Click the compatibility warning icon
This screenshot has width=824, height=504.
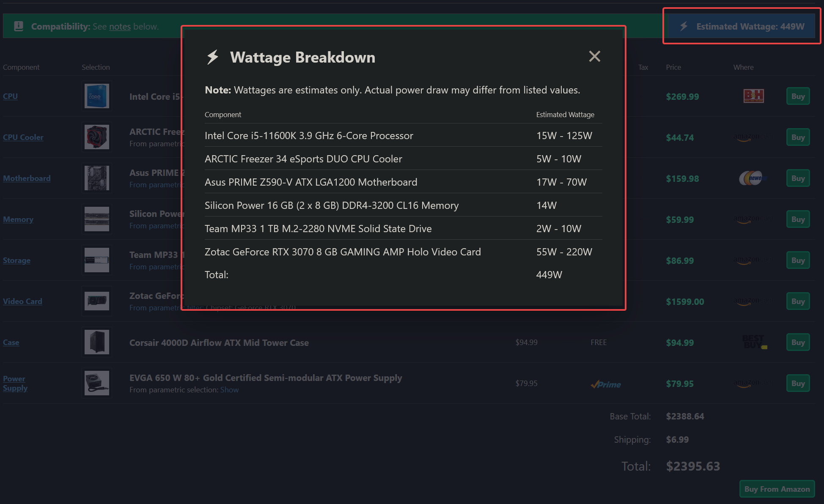click(17, 26)
